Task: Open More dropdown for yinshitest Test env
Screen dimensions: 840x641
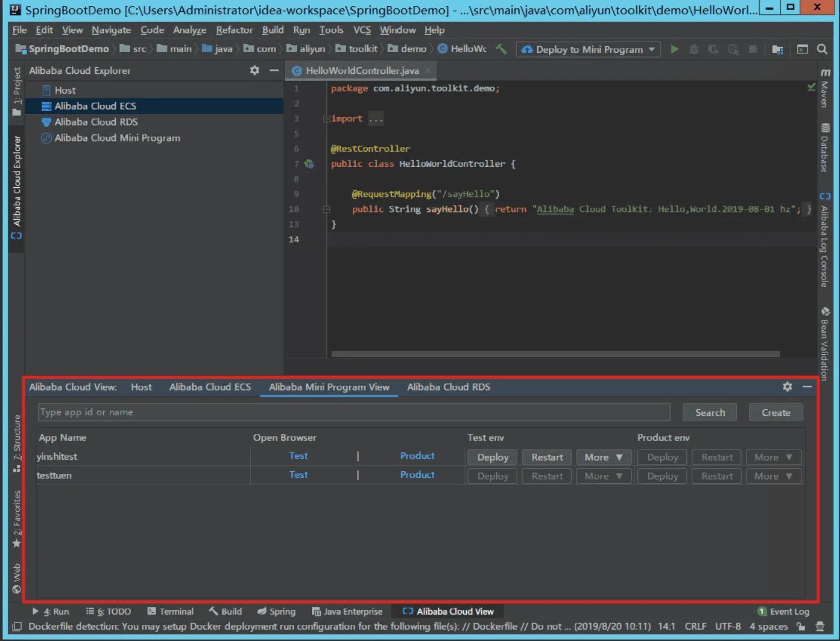Action: 604,457
